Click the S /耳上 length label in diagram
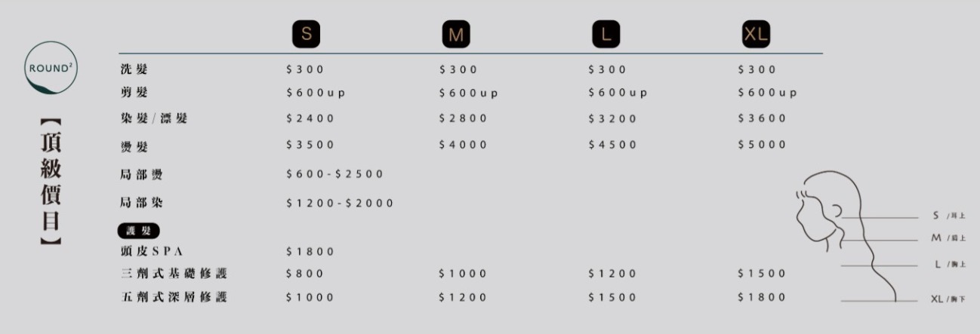 coord(949,217)
